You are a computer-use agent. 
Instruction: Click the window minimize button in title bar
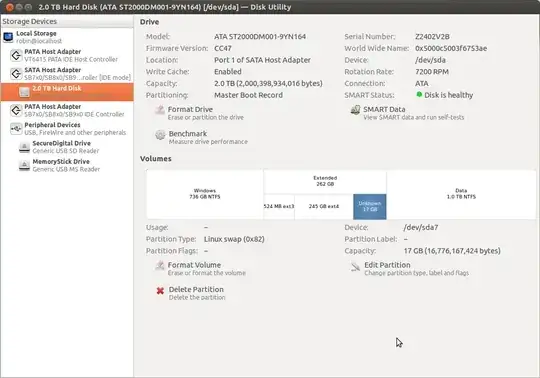click(x=19, y=7)
